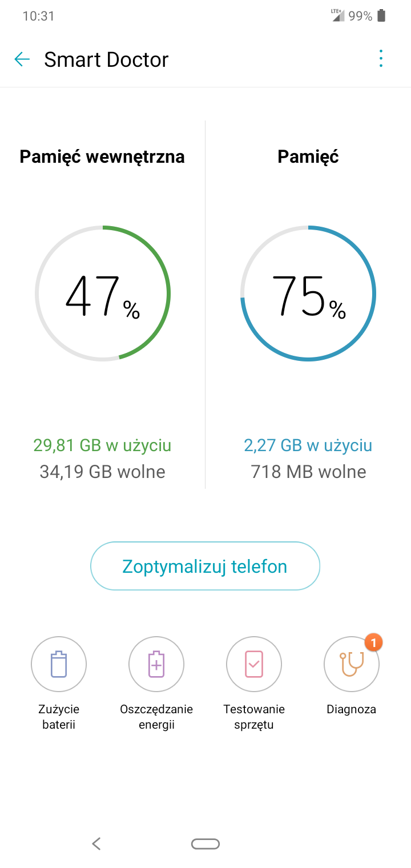Tap the blue 75% memory usage ring

click(x=308, y=294)
